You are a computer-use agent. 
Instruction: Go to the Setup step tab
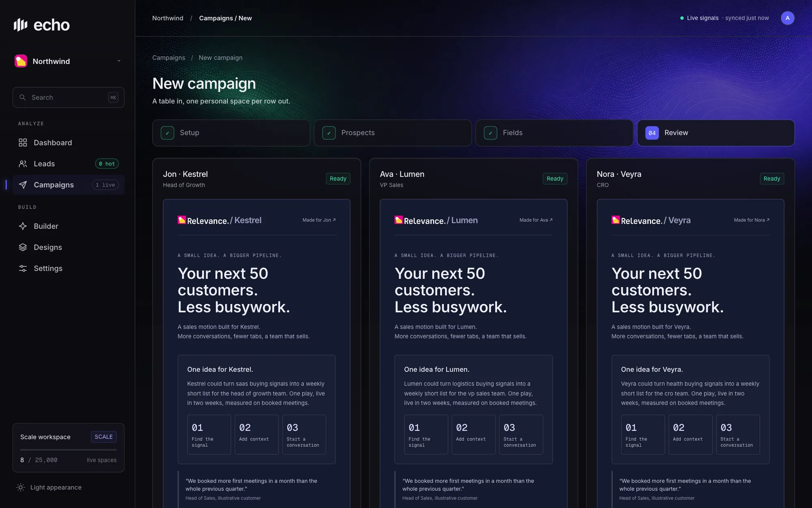pos(231,133)
